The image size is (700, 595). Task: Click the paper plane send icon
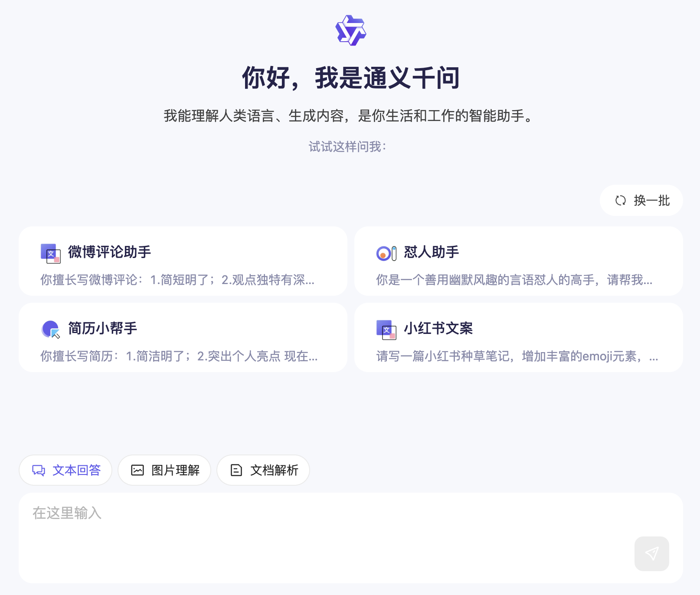(x=651, y=553)
